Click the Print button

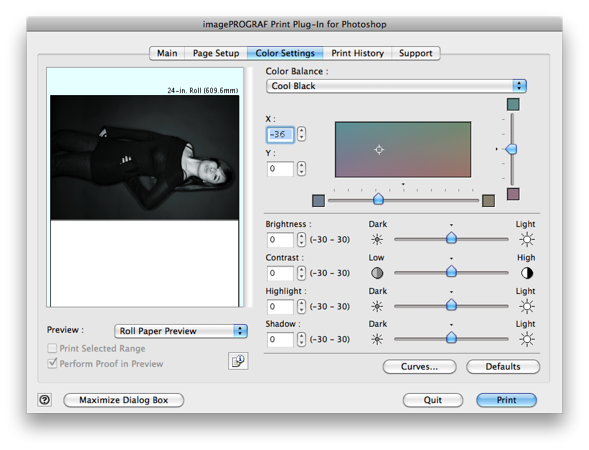pyautogui.click(x=506, y=400)
